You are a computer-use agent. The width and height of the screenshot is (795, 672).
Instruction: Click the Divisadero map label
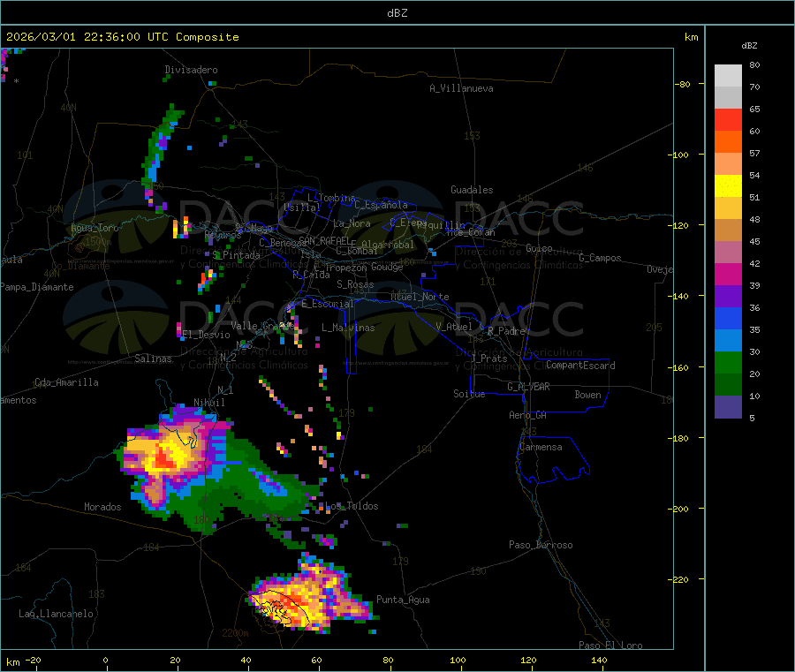tap(191, 70)
